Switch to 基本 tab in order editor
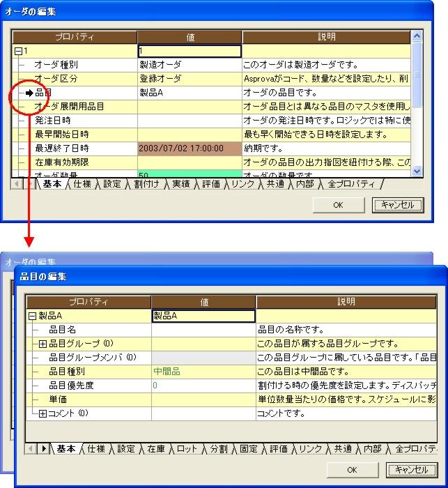Viewport: 448px width, 488px height. click(x=52, y=184)
